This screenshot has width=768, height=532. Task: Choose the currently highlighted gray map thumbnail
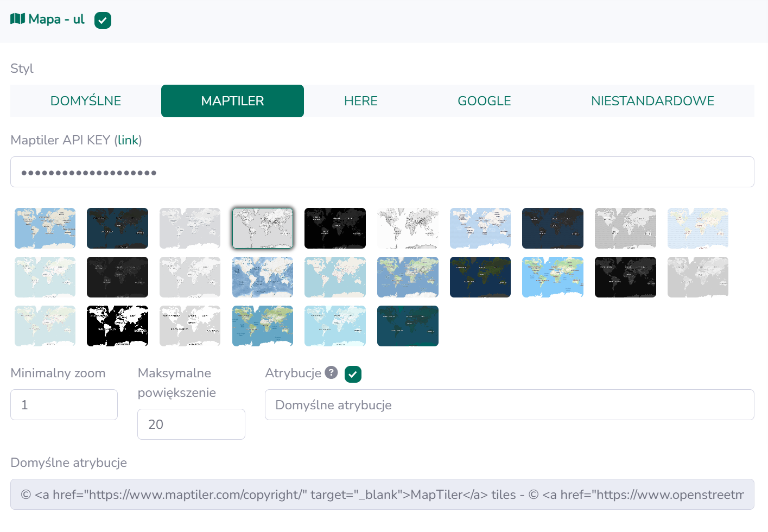(x=263, y=228)
